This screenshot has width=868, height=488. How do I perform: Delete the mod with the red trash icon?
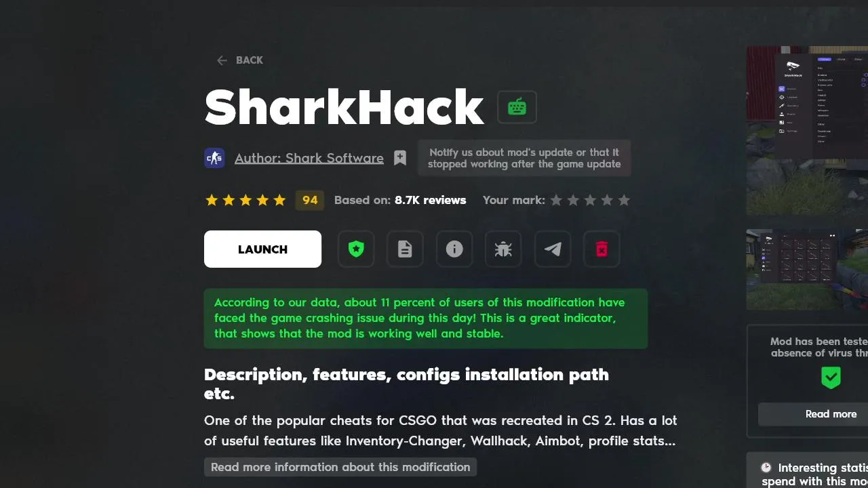click(x=601, y=249)
